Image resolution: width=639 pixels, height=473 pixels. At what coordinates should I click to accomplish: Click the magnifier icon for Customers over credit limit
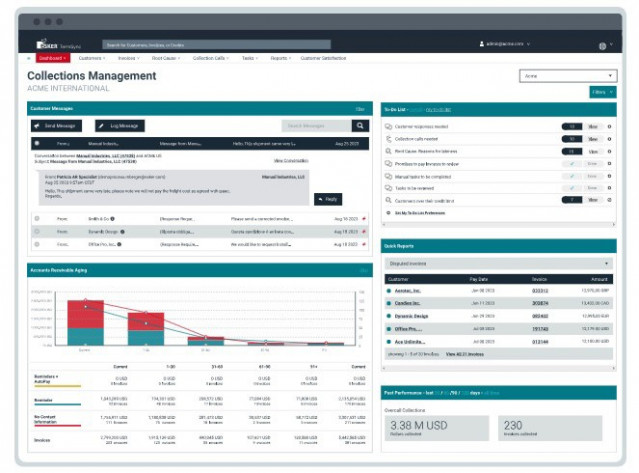(388, 200)
